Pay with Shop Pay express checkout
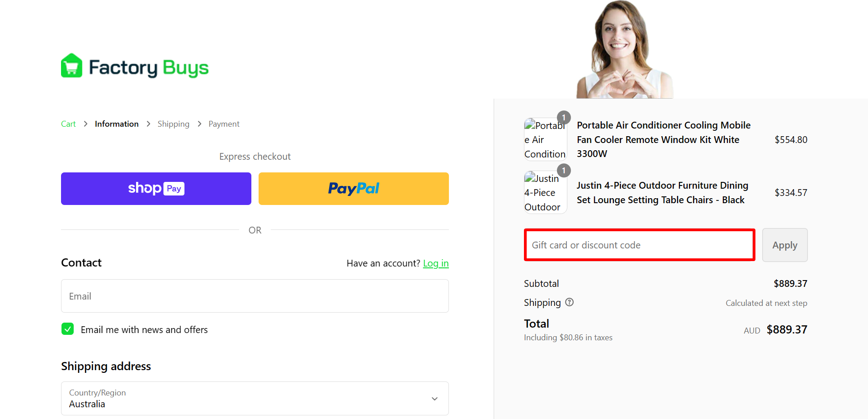Viewport: 868px width, 419px height. (x=156, y=189)
